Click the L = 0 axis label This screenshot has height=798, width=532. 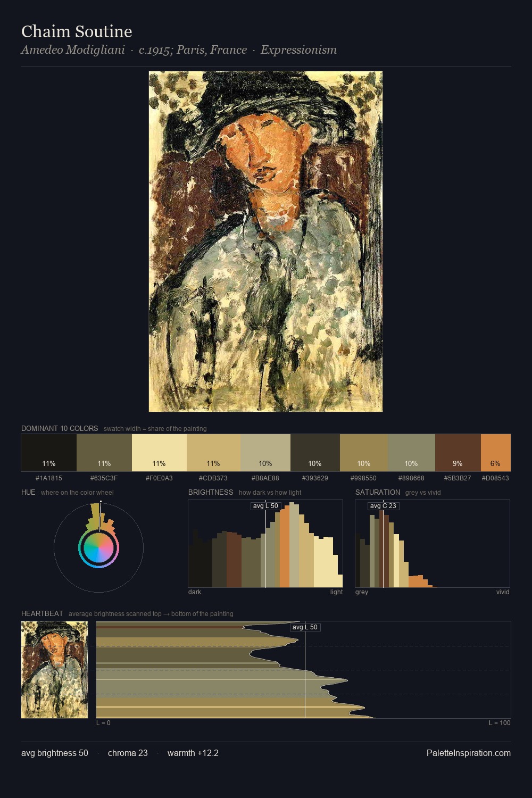pos(103,723)
